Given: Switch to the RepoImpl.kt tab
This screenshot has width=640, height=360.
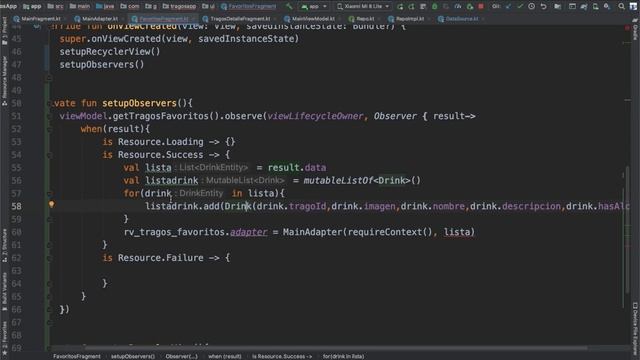Looking at the screenshot, I should pyautogui.click(x=407, y=19).
